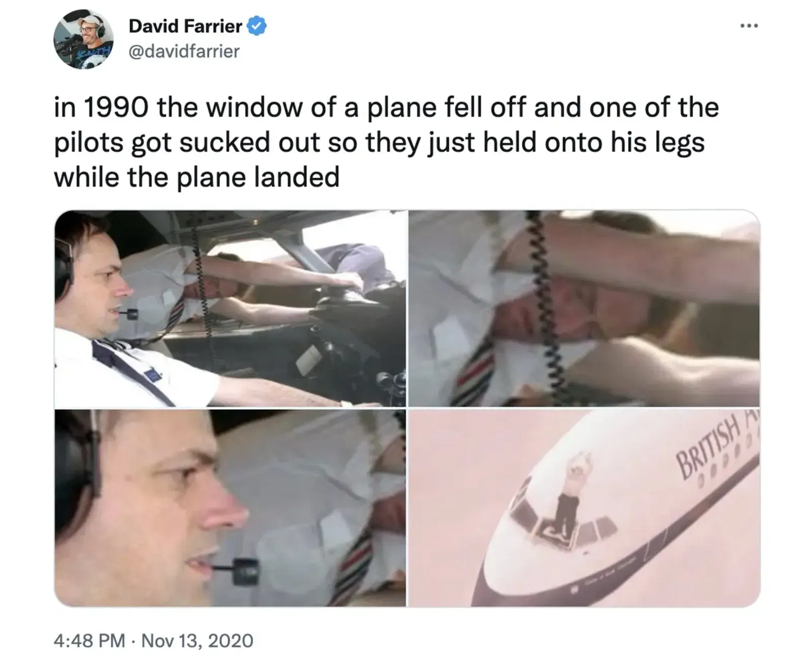The image size is (812, 661).
Task: Open the top-right close-up photo
Action: pos(584,308)
